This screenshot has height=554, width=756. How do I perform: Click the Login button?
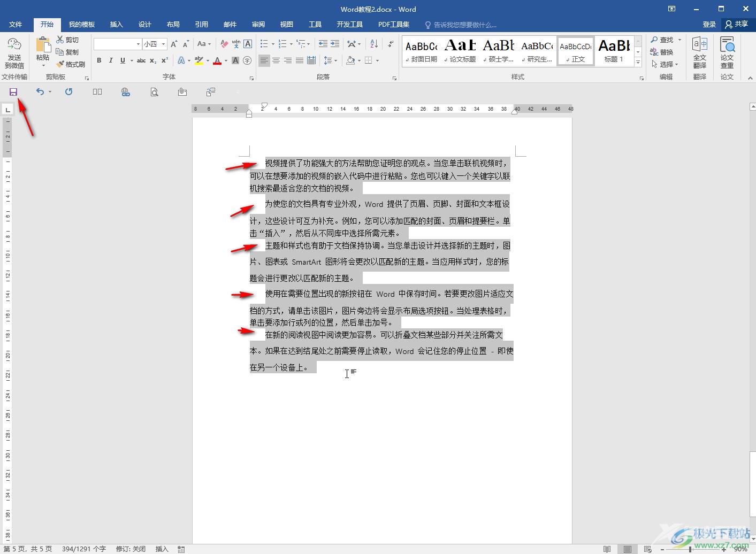point(709,25)
